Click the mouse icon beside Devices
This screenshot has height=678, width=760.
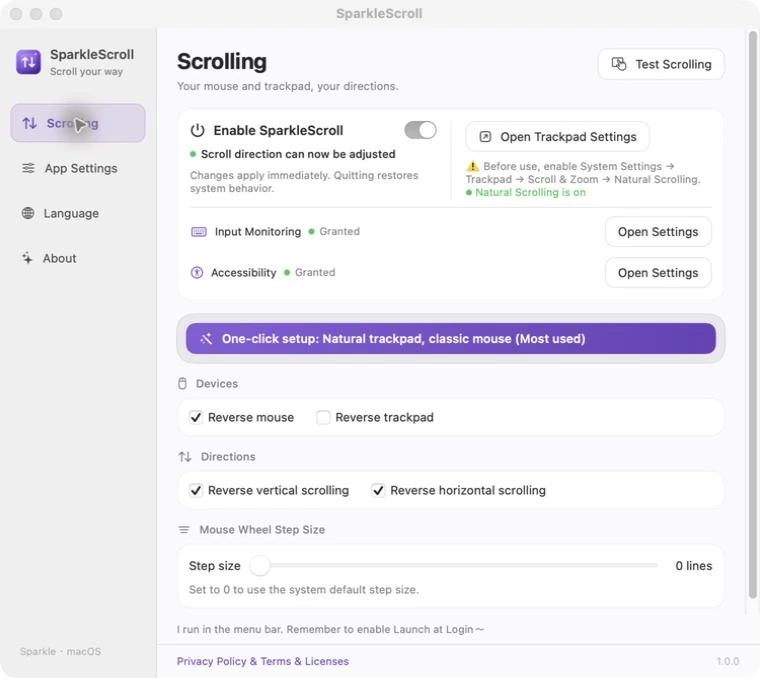[182, 383]
